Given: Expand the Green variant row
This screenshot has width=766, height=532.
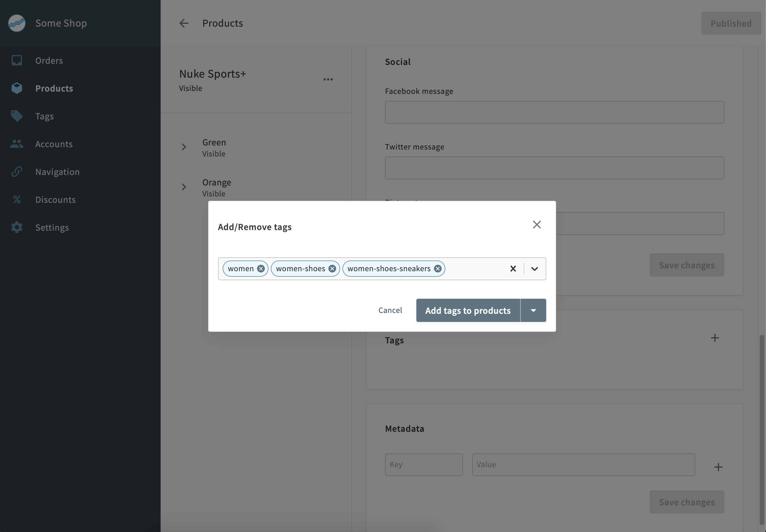Looking at the screenshot, I should 184,147.
